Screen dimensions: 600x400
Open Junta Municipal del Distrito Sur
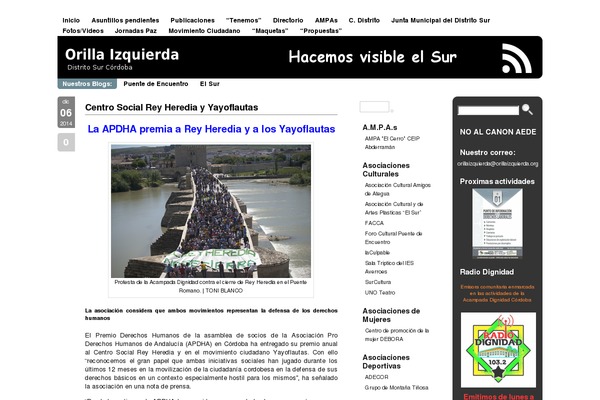440,20
